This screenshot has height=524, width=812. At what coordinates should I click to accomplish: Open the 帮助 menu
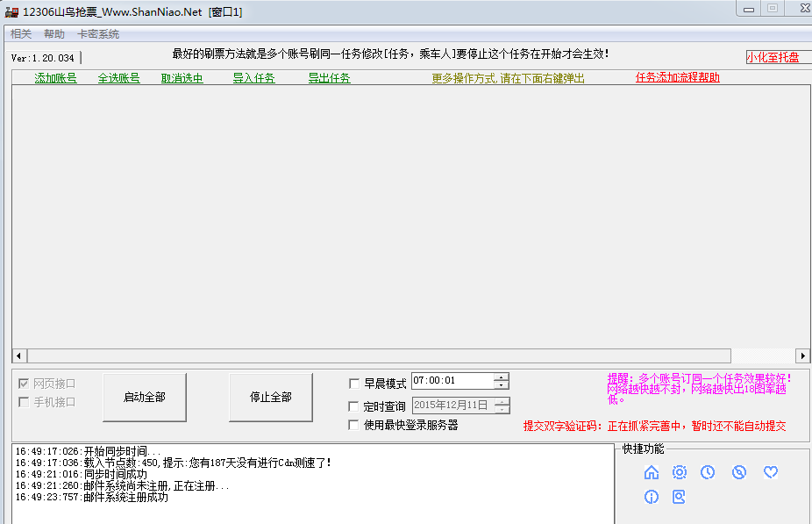pyautogui.click(x=54, y=34)
